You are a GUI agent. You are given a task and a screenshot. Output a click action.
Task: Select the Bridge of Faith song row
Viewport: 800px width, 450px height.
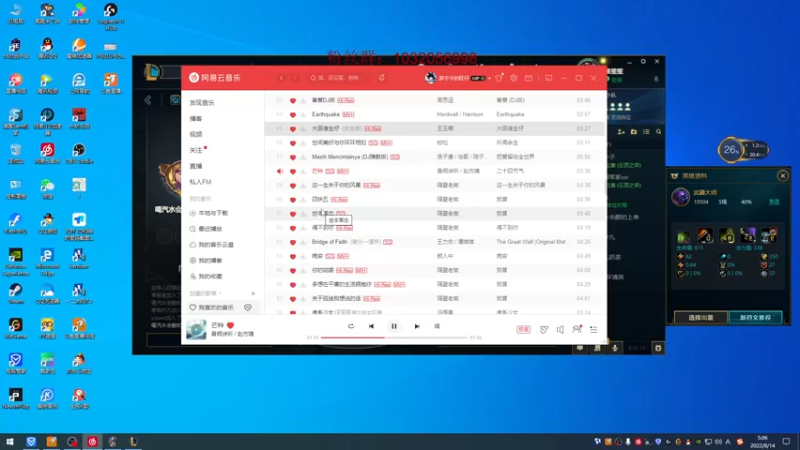click(x=435, y=242)
